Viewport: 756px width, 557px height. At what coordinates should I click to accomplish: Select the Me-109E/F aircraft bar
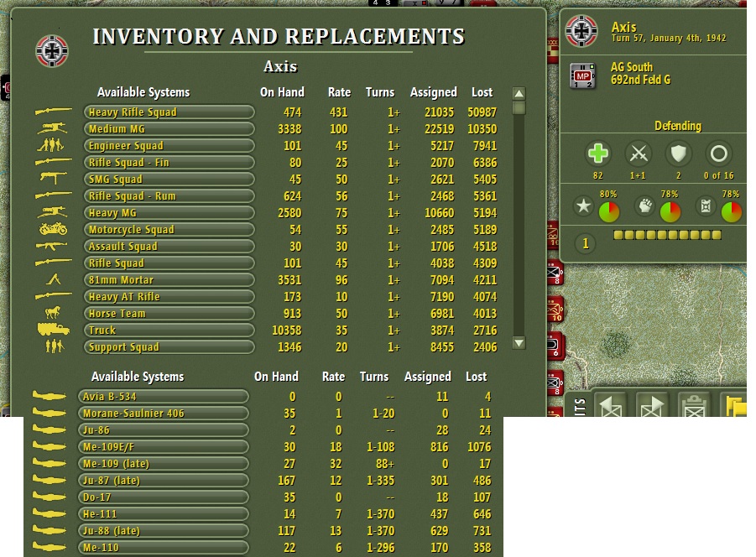point(164,446)
